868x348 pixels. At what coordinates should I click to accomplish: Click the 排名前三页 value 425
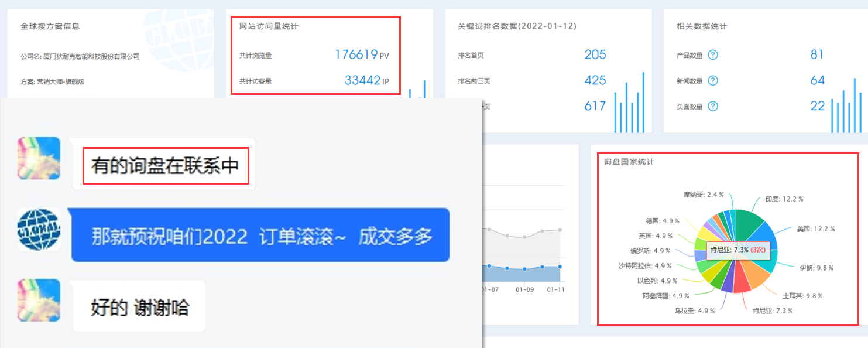point(595,81)
